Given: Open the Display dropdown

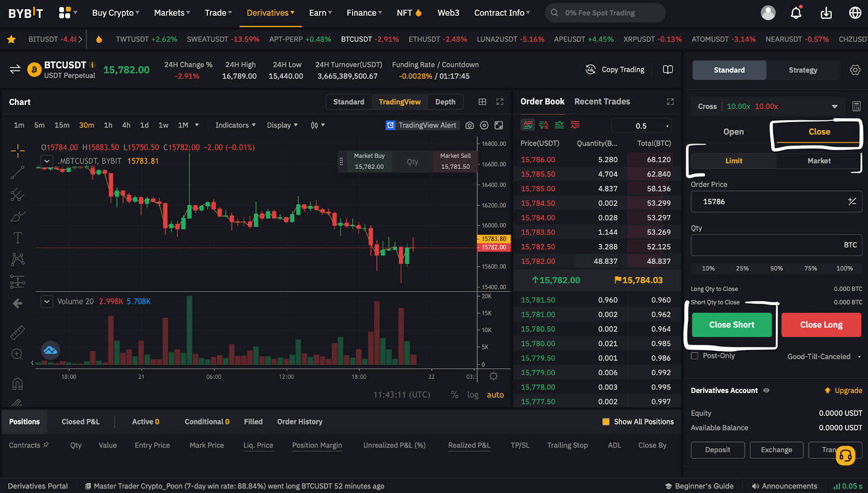Looking at the screenshot, I should [x=282, y=125].
